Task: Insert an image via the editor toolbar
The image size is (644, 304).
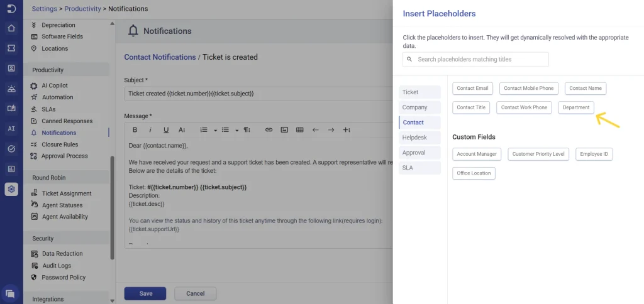Action: click(284, 130)
